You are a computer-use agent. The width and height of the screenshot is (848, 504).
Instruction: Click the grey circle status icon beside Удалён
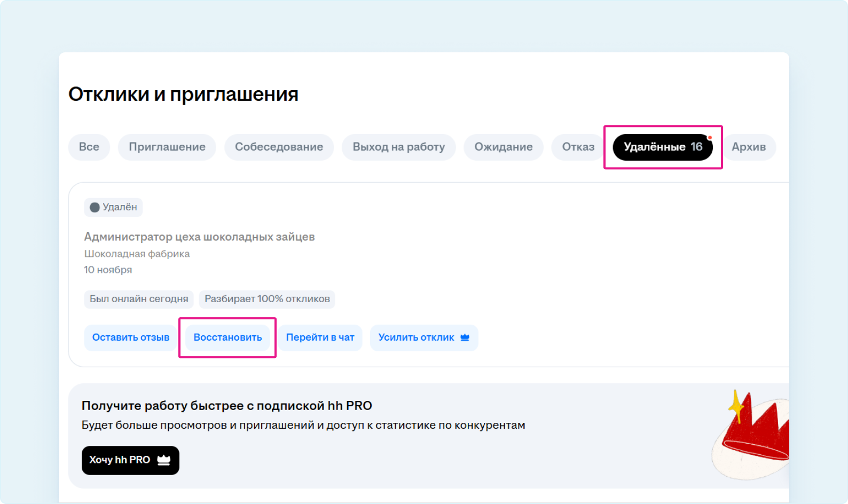click(x=95, y=207)
